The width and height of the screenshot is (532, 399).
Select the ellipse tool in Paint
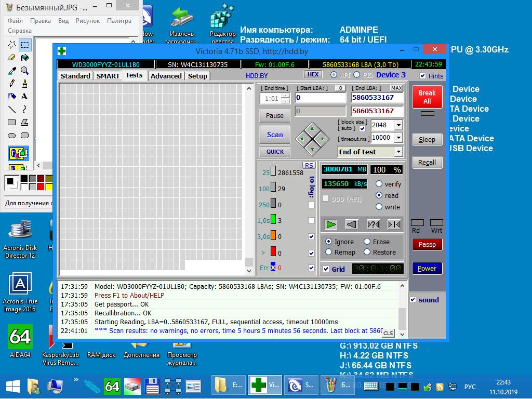coord(12,136)
